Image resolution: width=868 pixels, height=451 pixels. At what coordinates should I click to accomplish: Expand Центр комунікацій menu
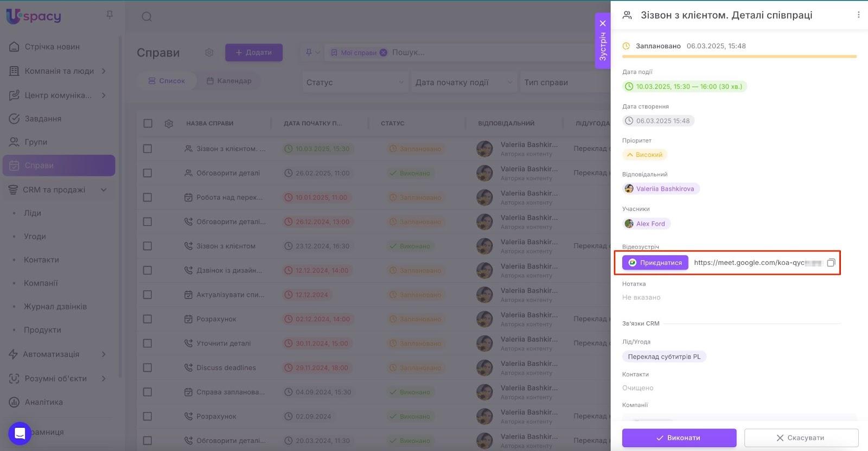click(59, 96)
